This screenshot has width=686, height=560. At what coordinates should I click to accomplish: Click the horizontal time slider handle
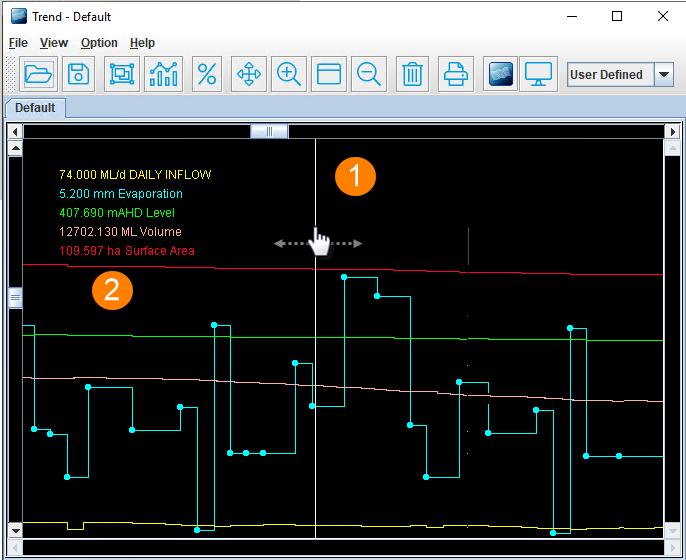click(x=269, y=131)
